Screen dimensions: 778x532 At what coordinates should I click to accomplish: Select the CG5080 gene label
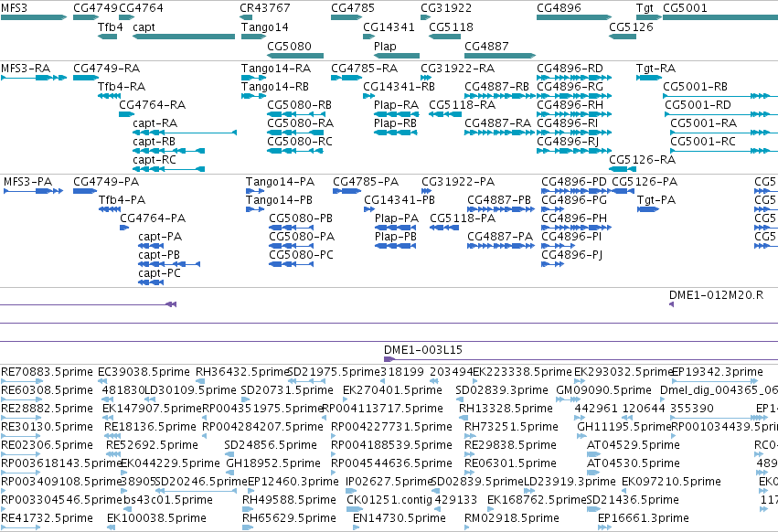click(289, 46)
